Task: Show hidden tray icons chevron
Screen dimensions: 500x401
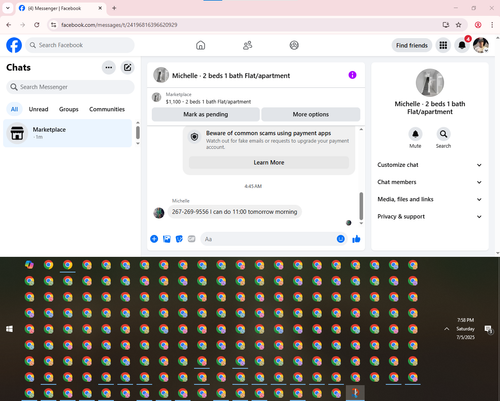Action: tap(447, 329)
